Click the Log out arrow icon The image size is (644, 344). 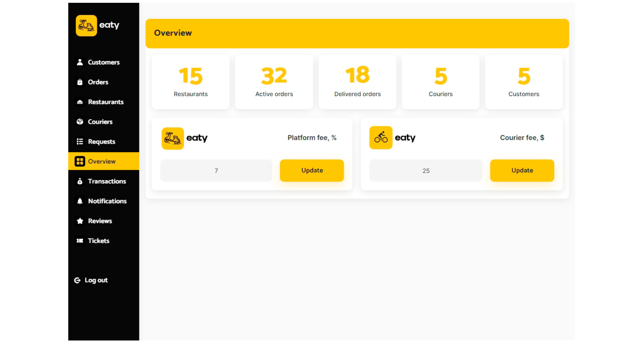77,280
